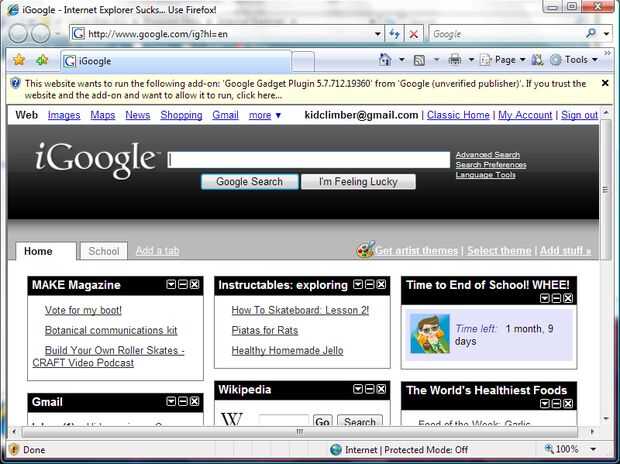This screenshot has width=620, height=464.
Task: Open Wikipedia gadget dropdown menu
Action: 358,389
